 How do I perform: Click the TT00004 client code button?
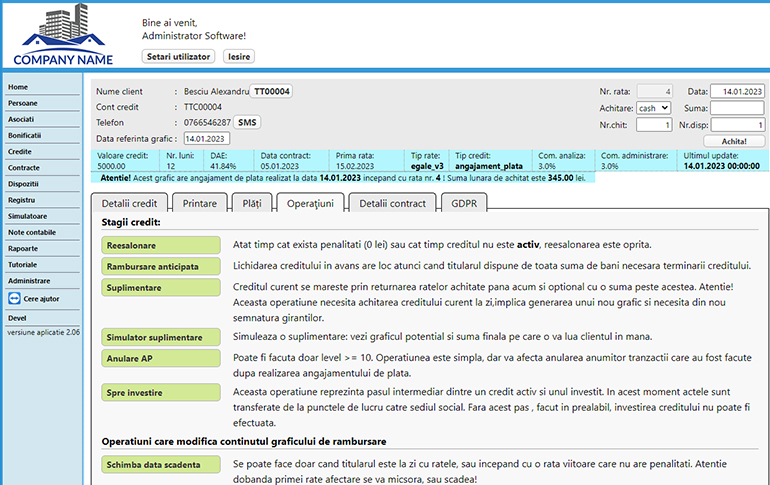pyautogui.click(x=272, y=91)
